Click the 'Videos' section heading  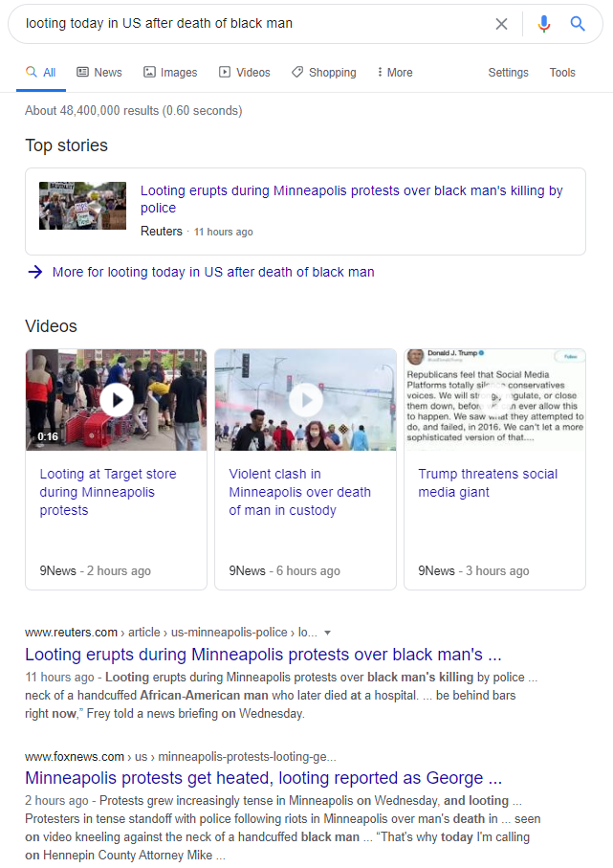(51, 326)
